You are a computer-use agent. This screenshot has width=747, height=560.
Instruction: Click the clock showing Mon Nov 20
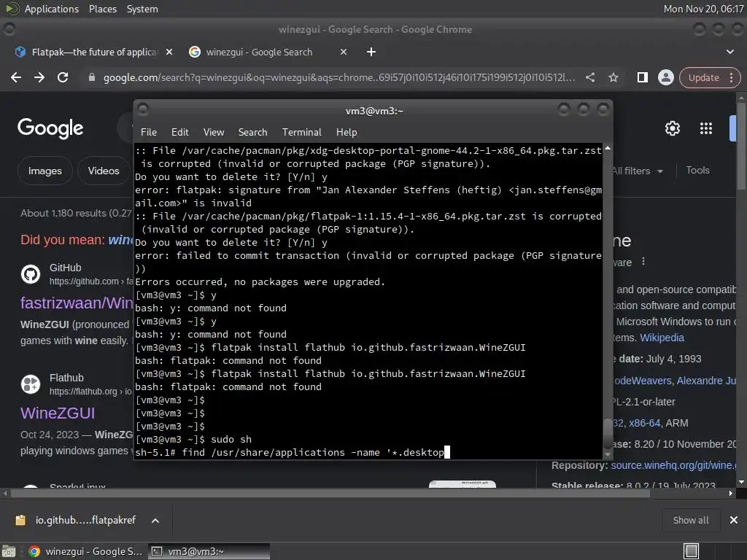(704, 9)
